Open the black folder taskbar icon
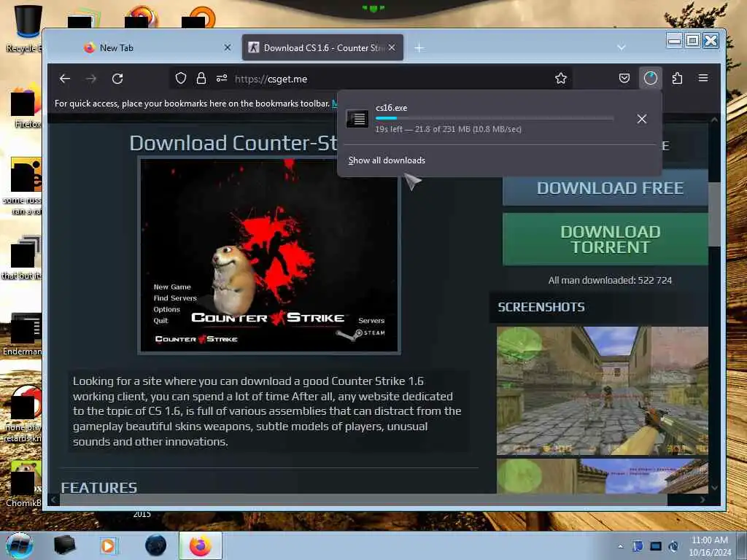The height and width of the screenshot is (560, 747). (x=64, y=545)
